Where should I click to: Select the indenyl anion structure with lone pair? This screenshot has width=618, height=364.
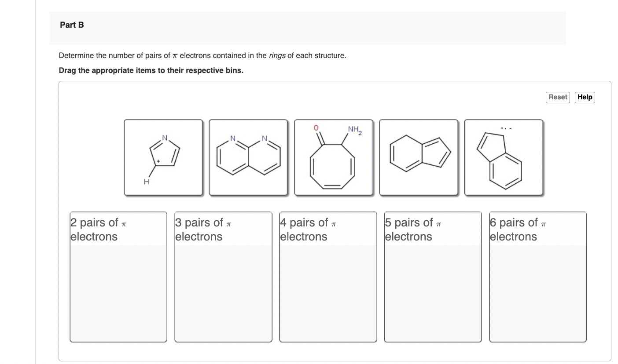pos(504,157)
